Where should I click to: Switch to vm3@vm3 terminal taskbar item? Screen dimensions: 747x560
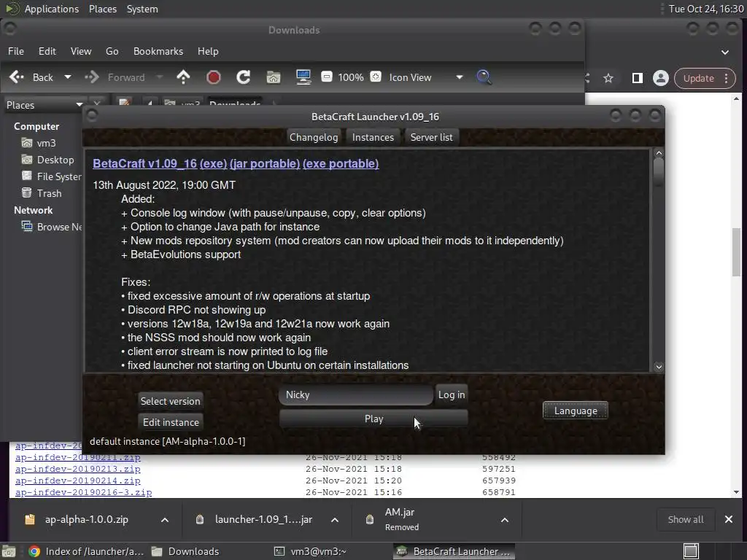pos(310,551)
